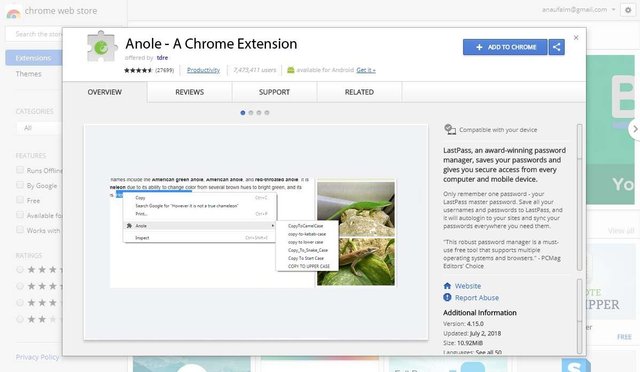Toggle the Runs Offline checkbox
Image resolution: width=640 pixels, height=372 pixels.
click(x=20, y=169)
